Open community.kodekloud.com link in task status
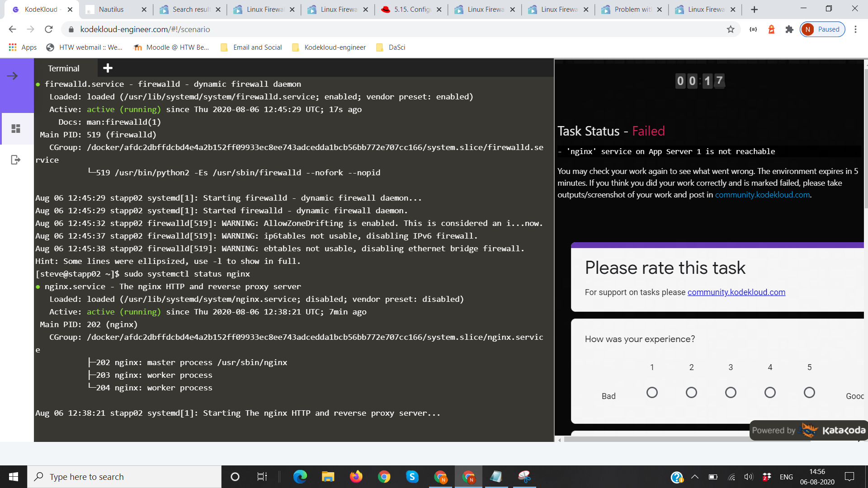 [x=762, y=195]
